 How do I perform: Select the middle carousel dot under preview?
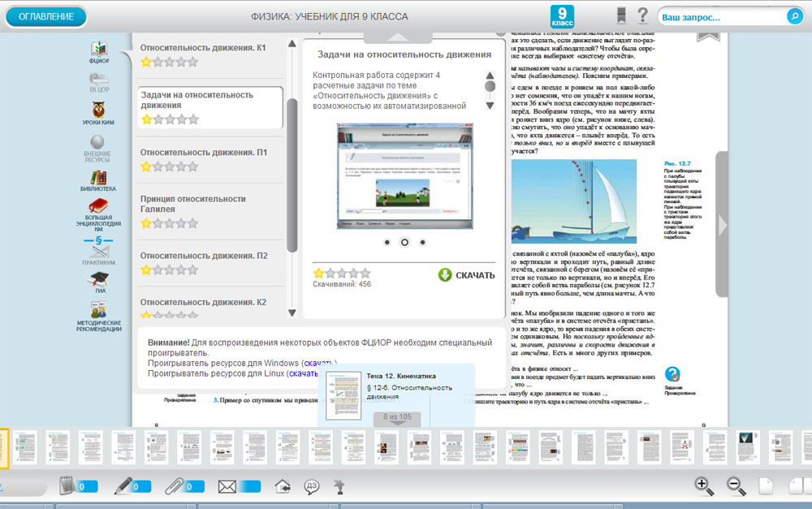pos(404,242)
